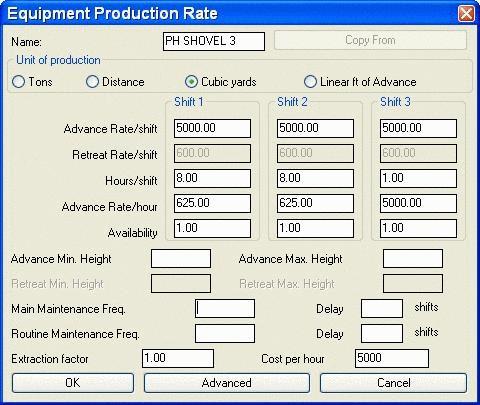
Task: Edit the Extraction factor field
Action: click(178, 358)
